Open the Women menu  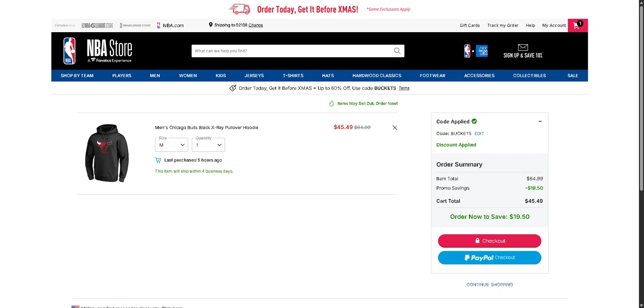pyautogui.click(x=188, y=75)
